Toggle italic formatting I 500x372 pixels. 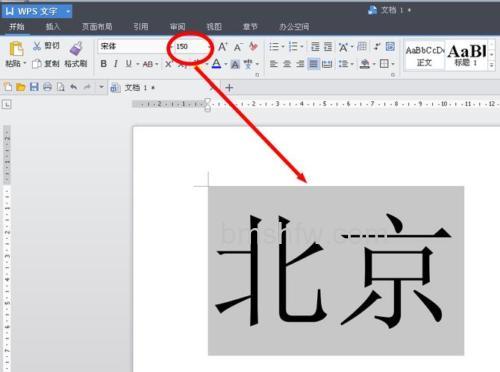click(x=116, y=64)
